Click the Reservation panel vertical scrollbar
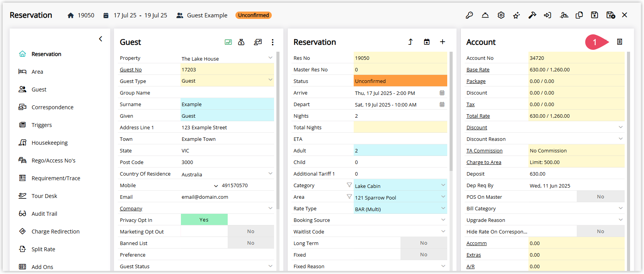Screen dimensions: 644x274 point(451,112)
